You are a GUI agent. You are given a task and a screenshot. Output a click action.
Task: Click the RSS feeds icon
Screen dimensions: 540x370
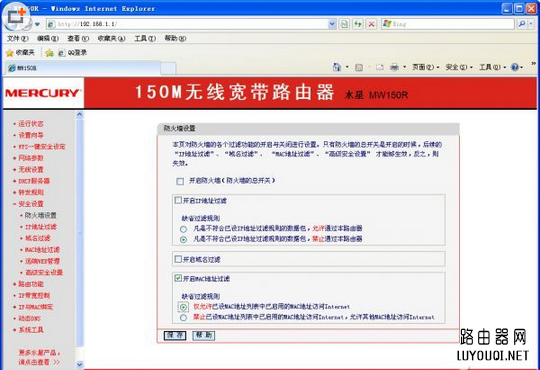[359, 68]
